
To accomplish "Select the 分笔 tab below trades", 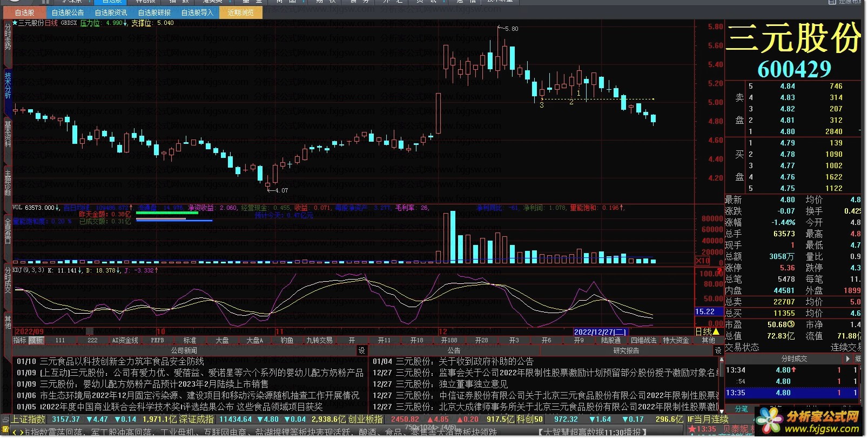I will [x=741, y=409].
